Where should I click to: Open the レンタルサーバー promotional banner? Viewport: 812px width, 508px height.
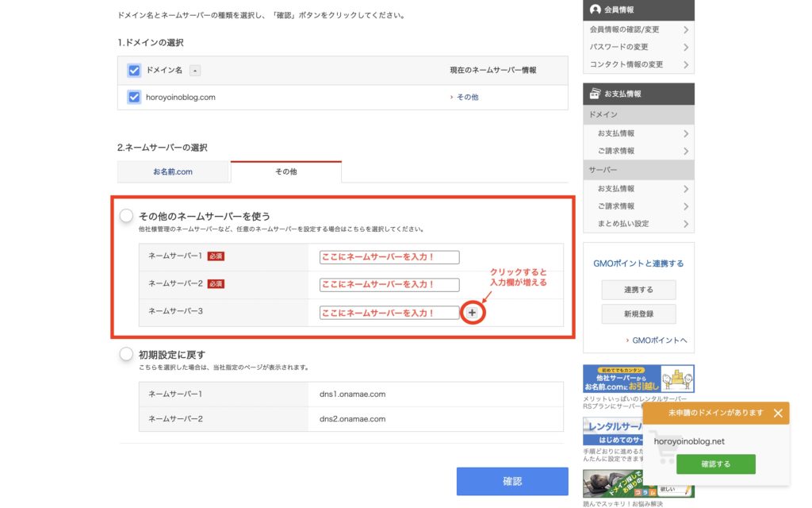(x=613, y=431)
